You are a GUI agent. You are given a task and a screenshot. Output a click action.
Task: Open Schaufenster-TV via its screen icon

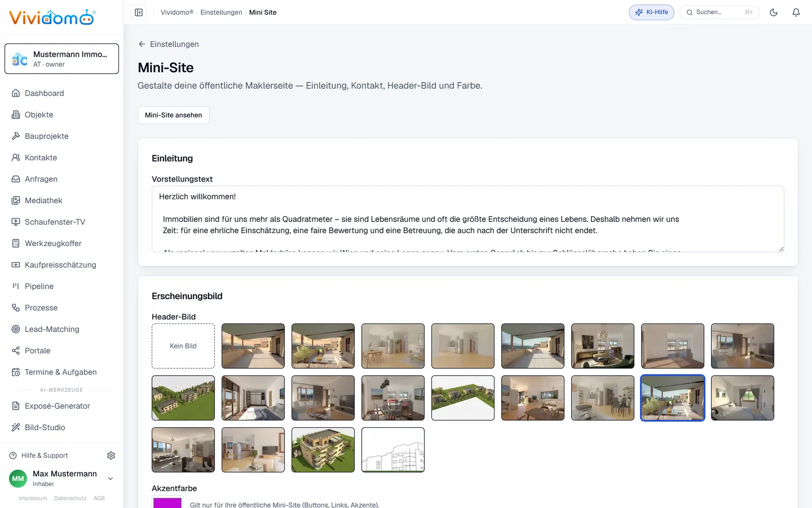(x=16, y=222)
